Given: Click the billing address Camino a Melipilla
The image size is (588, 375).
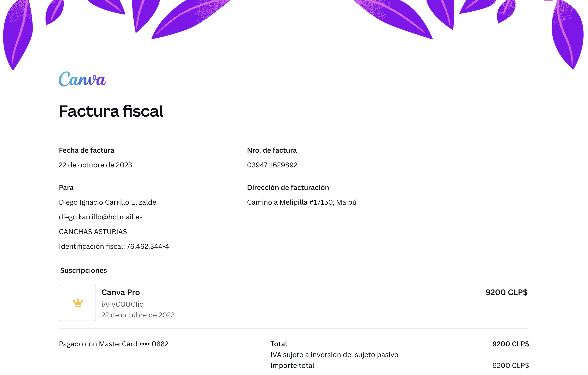Looking at the screenshot, I should [x=302, y=202].
